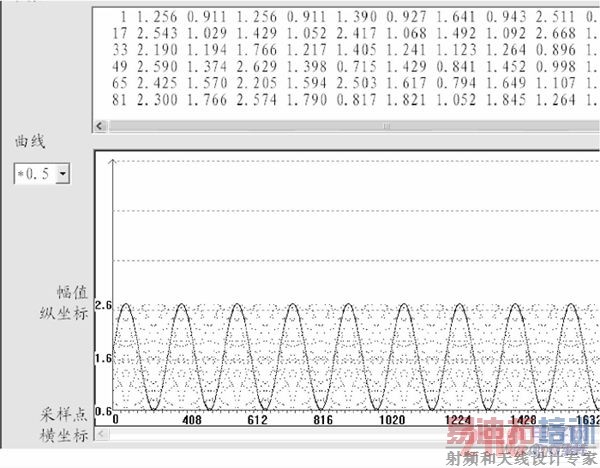Click the 0.6 y-axis tick label
The width and height of the screenshot is (600, 468).
coord(103,412)
